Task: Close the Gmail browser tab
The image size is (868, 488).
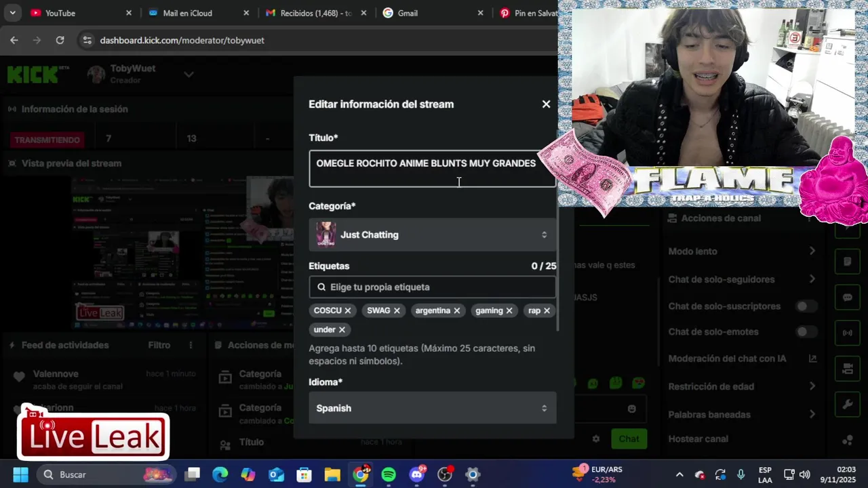Action: point(480,13)
